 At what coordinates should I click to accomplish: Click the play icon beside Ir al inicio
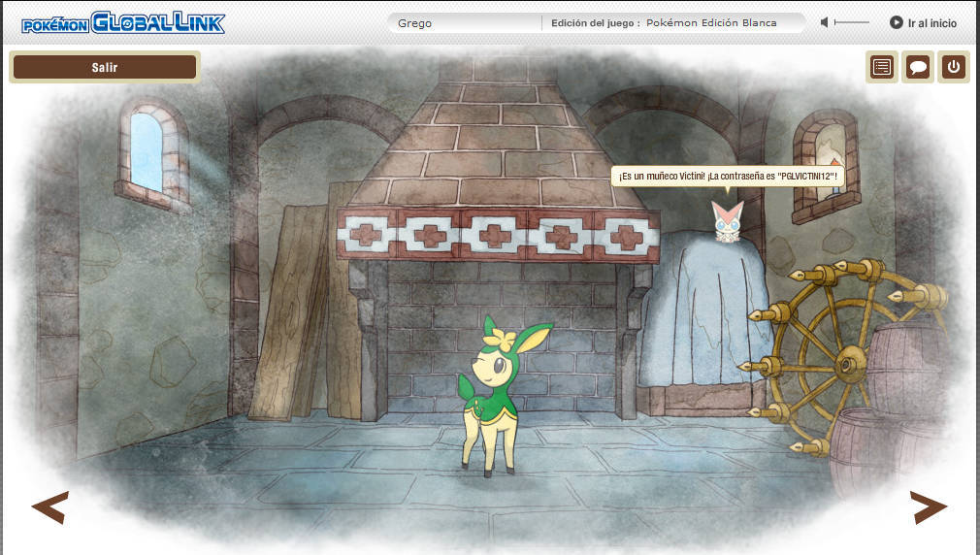coord(897,22)
